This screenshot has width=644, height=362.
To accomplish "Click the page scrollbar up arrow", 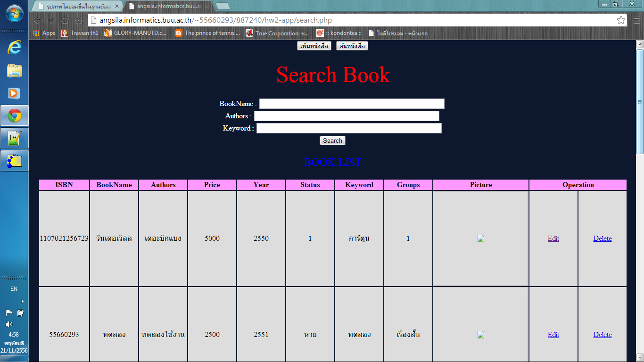I will (x=640, y=45).
